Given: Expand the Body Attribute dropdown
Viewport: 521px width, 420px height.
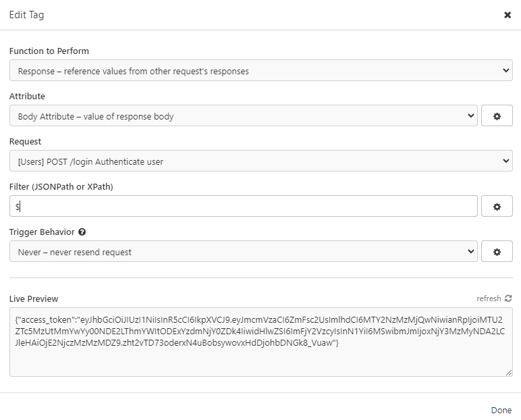Looking at the screenshot, I should pos(243,115).
